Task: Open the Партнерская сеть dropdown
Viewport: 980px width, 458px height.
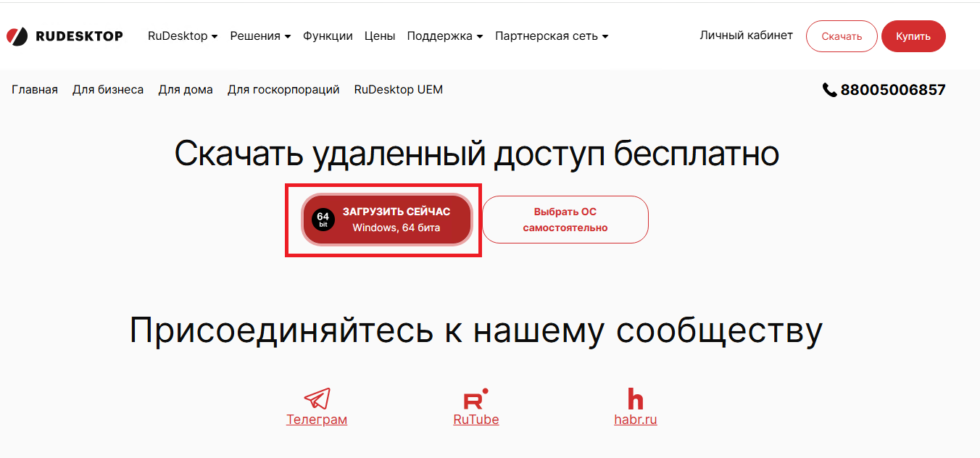Action: point(551,36)
